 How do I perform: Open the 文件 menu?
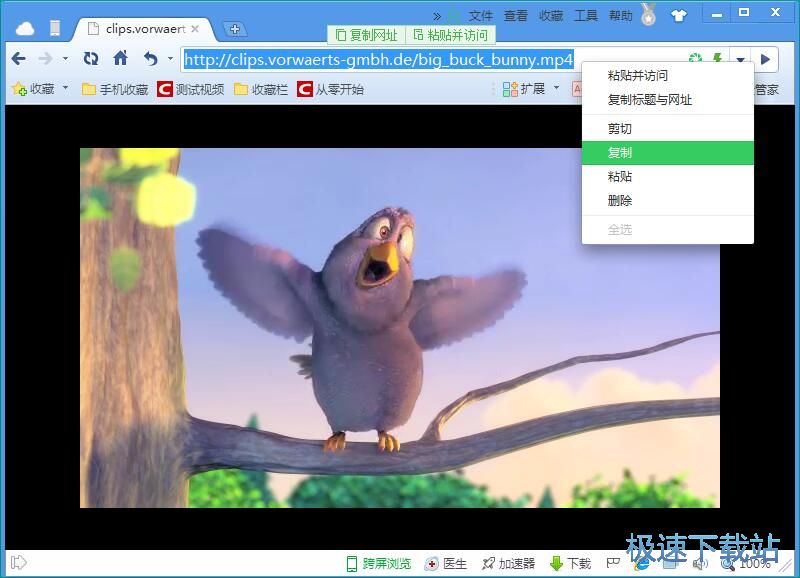pos(481,16)
